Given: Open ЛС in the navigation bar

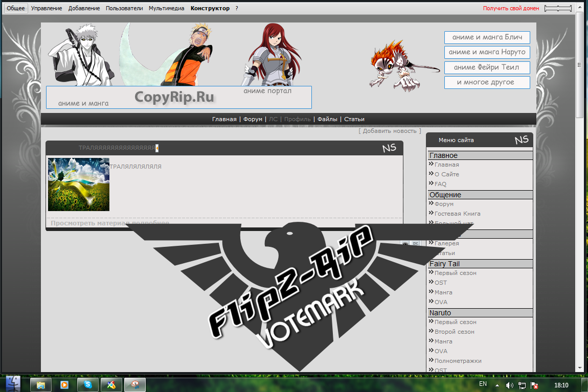Looking at the screenshot, I should (x=273, y=119).
